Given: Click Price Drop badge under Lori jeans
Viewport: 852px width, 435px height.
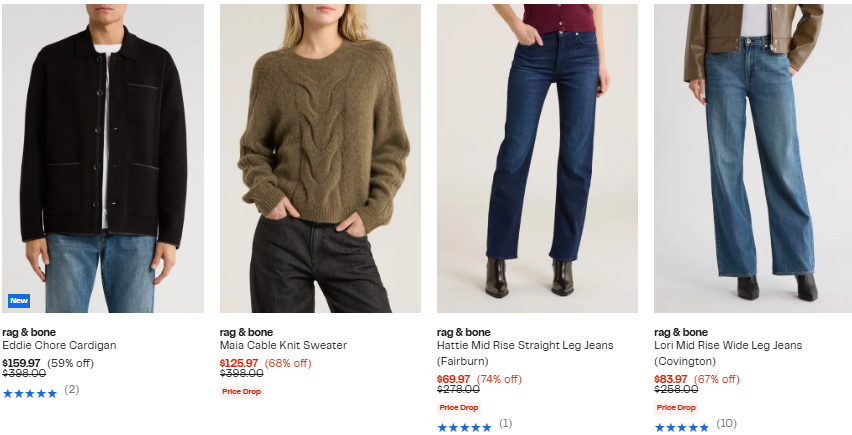Looking at the screenshot, I should tap(676, 408).
